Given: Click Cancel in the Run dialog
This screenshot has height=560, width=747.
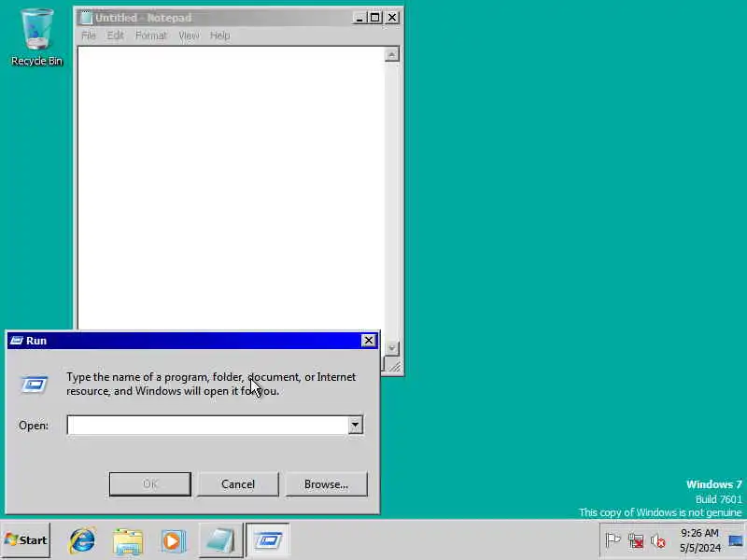Looking at the screenshot, I should point(238,483).
